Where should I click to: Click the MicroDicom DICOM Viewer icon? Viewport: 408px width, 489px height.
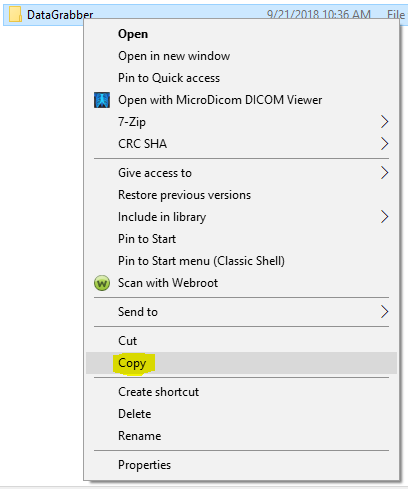(x=102, y=100)
